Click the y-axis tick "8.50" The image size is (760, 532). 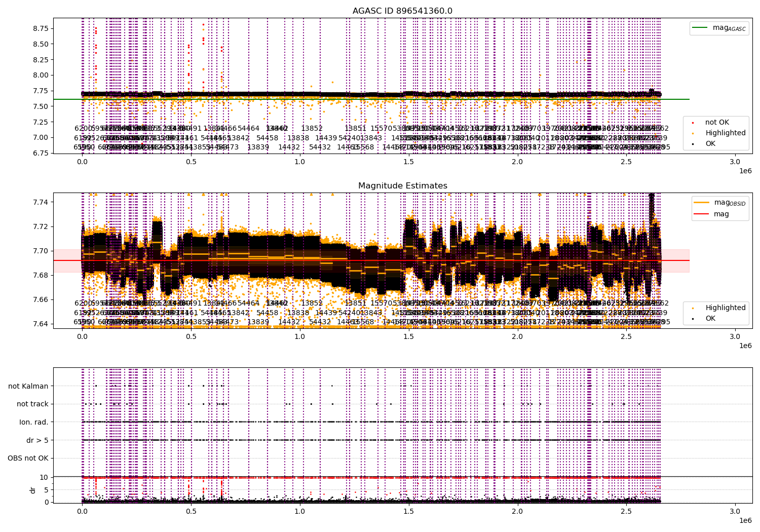coord(41,44)
